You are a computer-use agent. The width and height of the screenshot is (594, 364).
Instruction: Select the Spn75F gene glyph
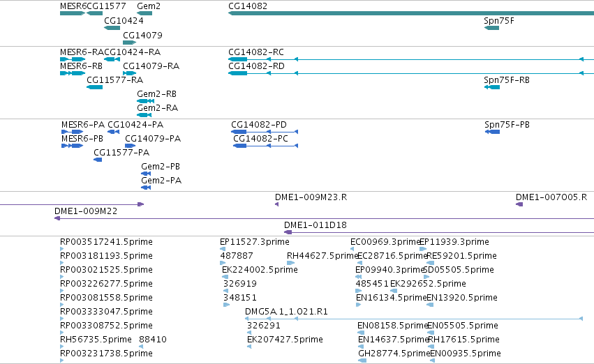tap(491, 28)
